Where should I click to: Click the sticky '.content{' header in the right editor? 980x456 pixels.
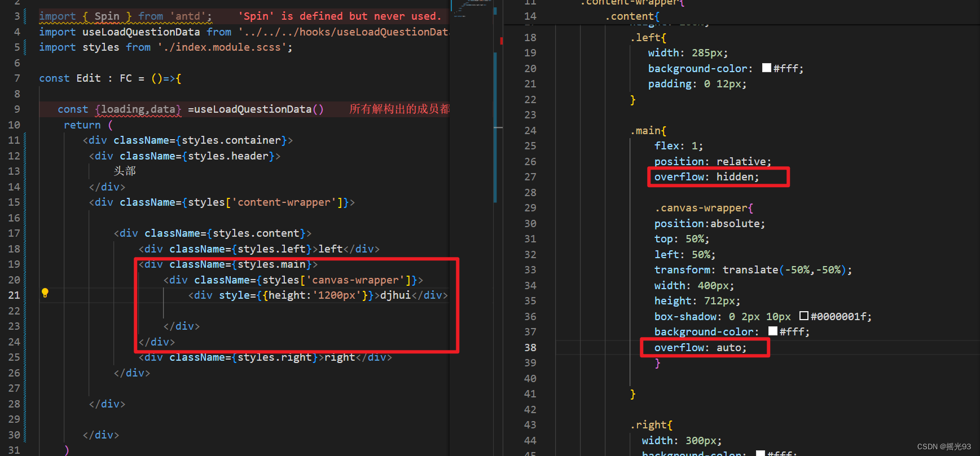632,16
